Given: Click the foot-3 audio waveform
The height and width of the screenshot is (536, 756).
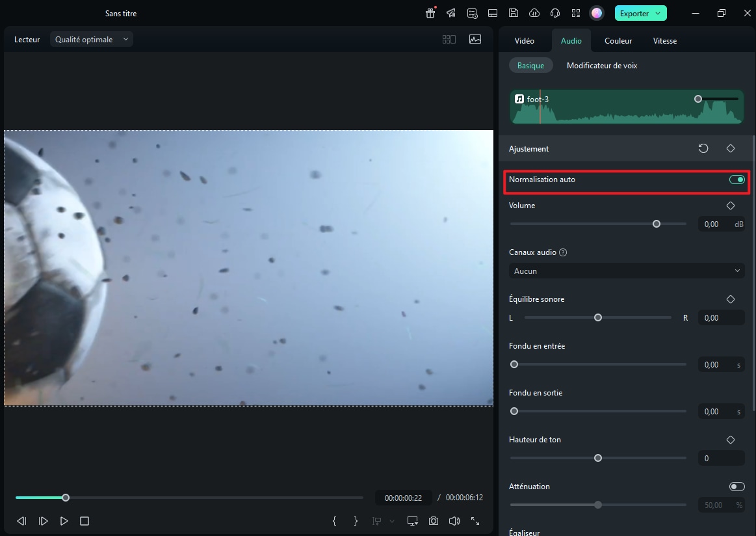Looking at the screenshot, I should (x=627, y=107).
